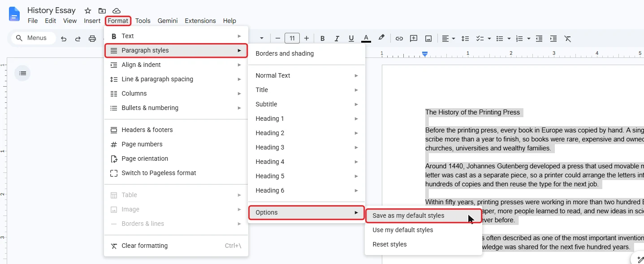644x264 pixels.
Task: Click the Line & paragraph spacing toolbar icon
Action: (466, 39)
